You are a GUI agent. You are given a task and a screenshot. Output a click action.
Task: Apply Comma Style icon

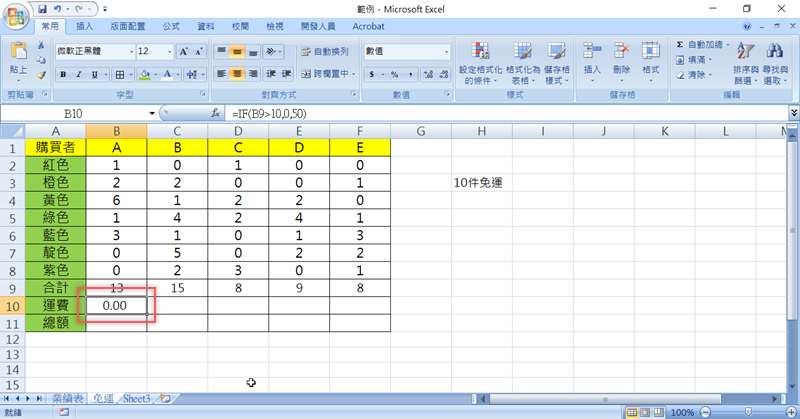coord(410,75)
